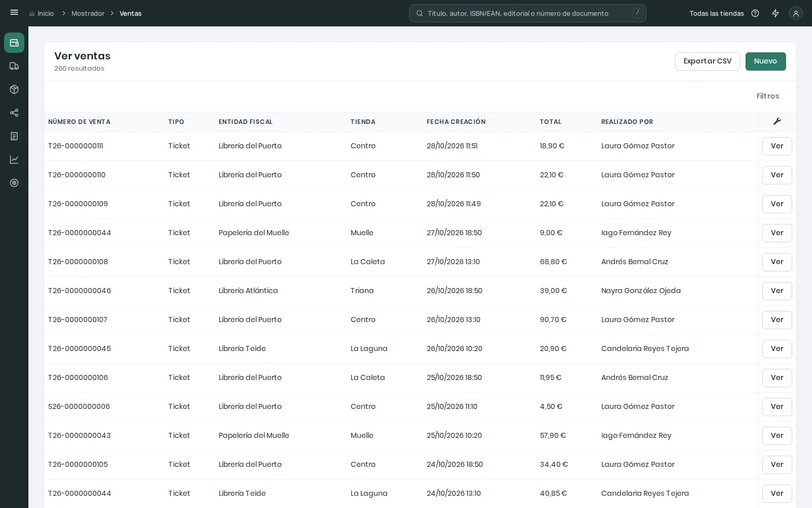View sale S26-0000000006
This screenshot has width=812, height=508.
point(777,407)
